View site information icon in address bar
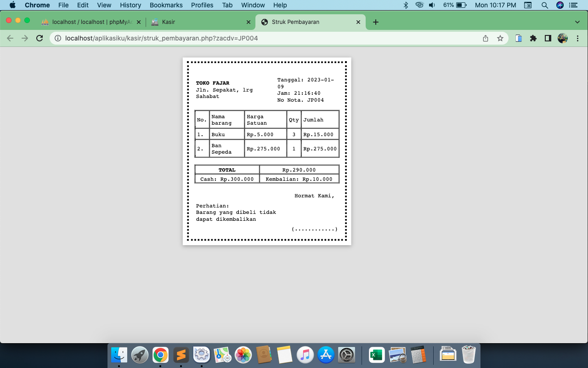 (58, 38)
